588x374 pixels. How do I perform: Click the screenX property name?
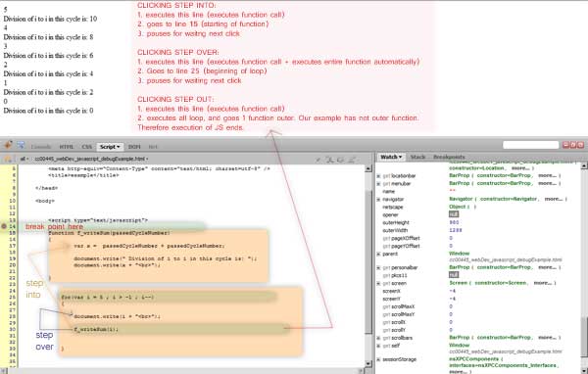(x=391, y=291)
